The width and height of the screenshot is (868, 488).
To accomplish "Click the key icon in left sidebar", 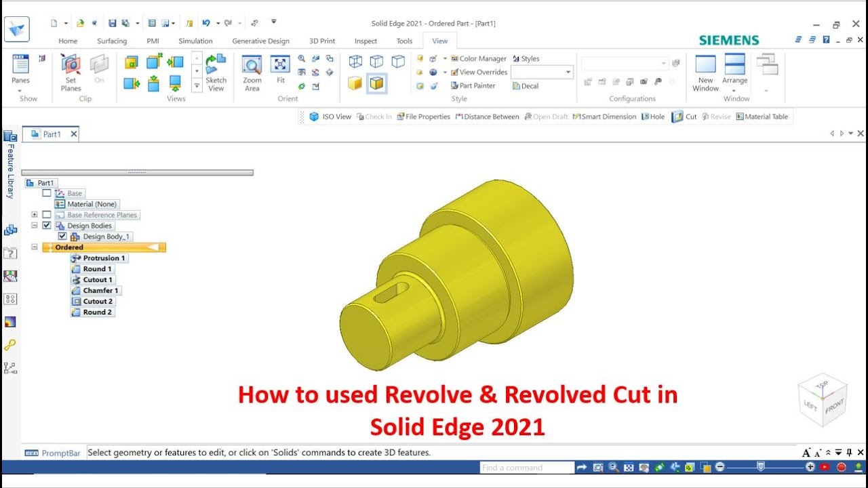I will (x=10, y=345).
